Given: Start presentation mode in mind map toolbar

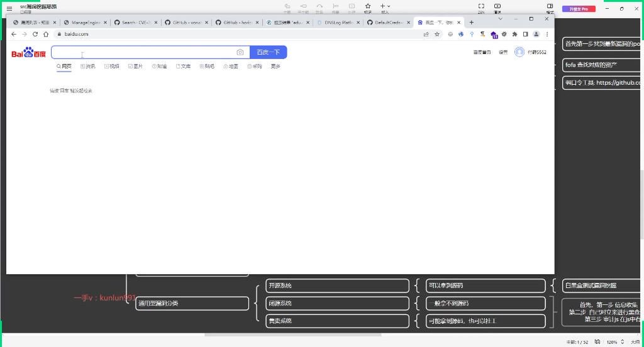Looking at the screenshot, I should pyautogui.click(x=497, y=8).
